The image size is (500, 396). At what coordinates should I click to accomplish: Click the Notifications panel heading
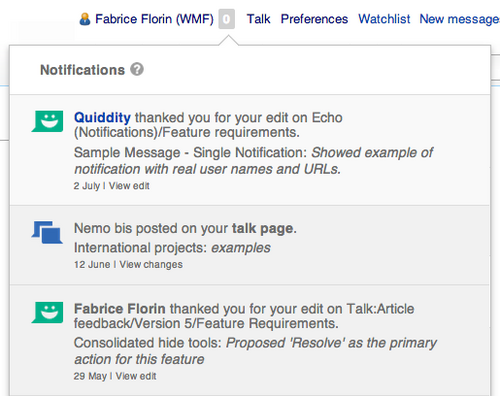pyautogui.click(x=82, y=70)
